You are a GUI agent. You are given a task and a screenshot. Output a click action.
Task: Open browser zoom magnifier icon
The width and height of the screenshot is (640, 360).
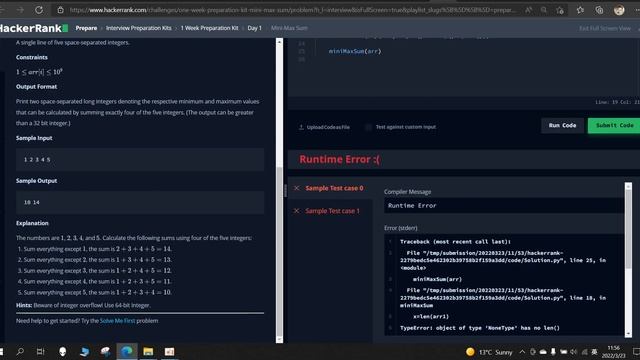pos(544,10)
